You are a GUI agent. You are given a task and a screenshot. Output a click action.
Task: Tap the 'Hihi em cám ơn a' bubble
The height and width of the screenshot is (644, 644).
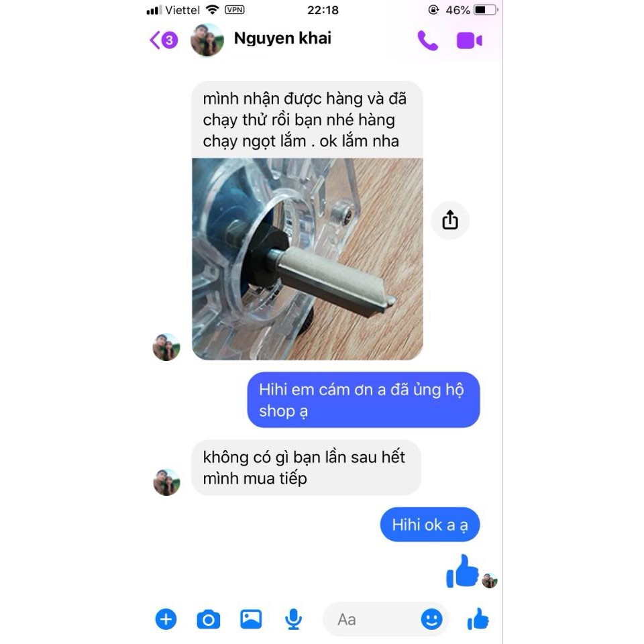pos(364,400)
